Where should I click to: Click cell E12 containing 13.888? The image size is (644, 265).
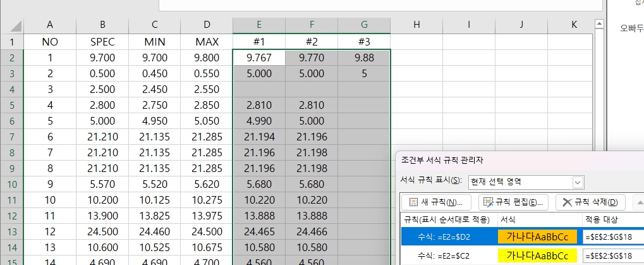[x=259, y=216]
